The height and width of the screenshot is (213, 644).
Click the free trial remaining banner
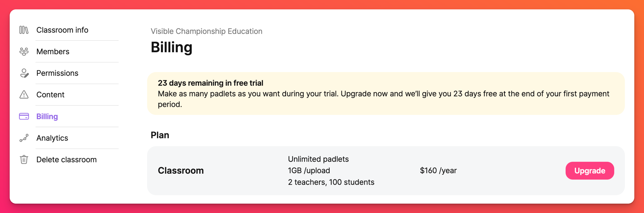pos(385,93)
